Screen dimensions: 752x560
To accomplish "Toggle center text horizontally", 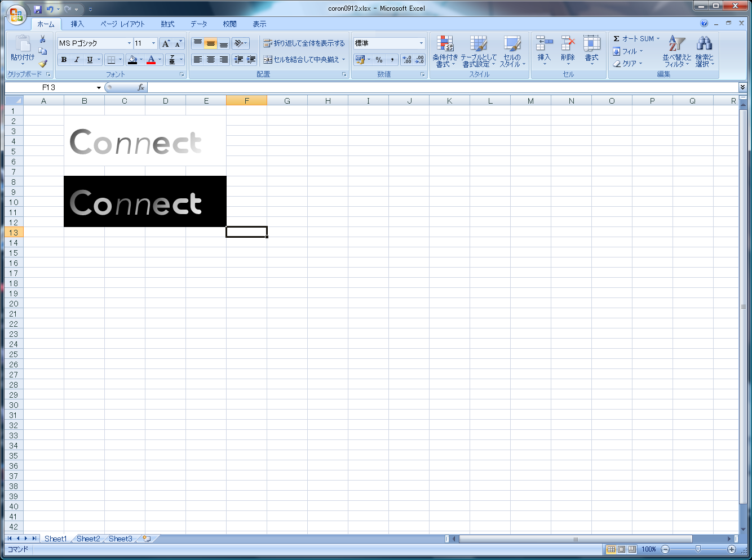I will click(x=210, y=60).
